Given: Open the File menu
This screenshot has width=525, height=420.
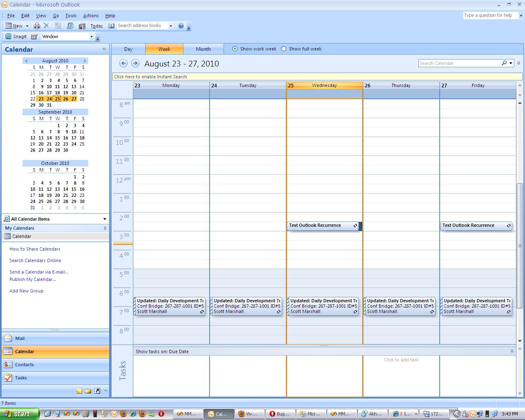Looking at the screenshot, I should tap(11, 16).
